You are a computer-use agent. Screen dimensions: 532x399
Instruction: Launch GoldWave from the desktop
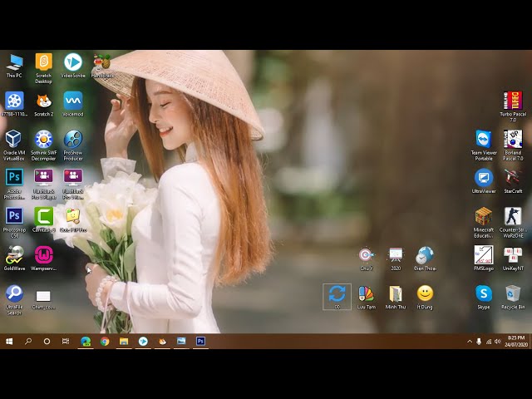pyautogui.click(x=14, y=255)
